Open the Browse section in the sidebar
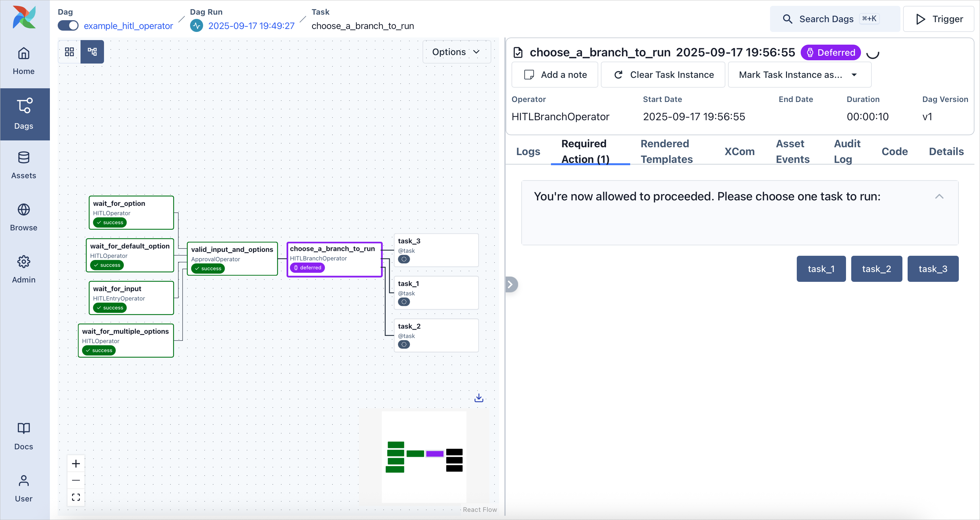 23,217
